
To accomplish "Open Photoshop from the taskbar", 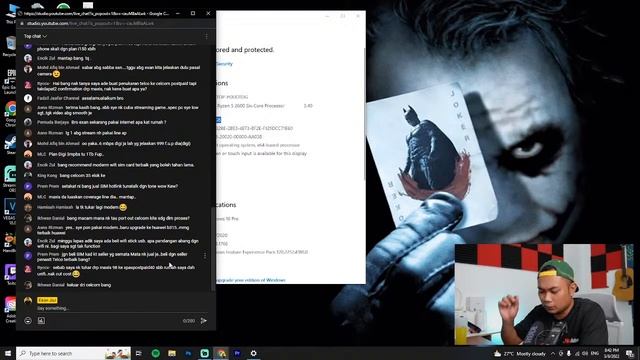I will click(188, 353).
